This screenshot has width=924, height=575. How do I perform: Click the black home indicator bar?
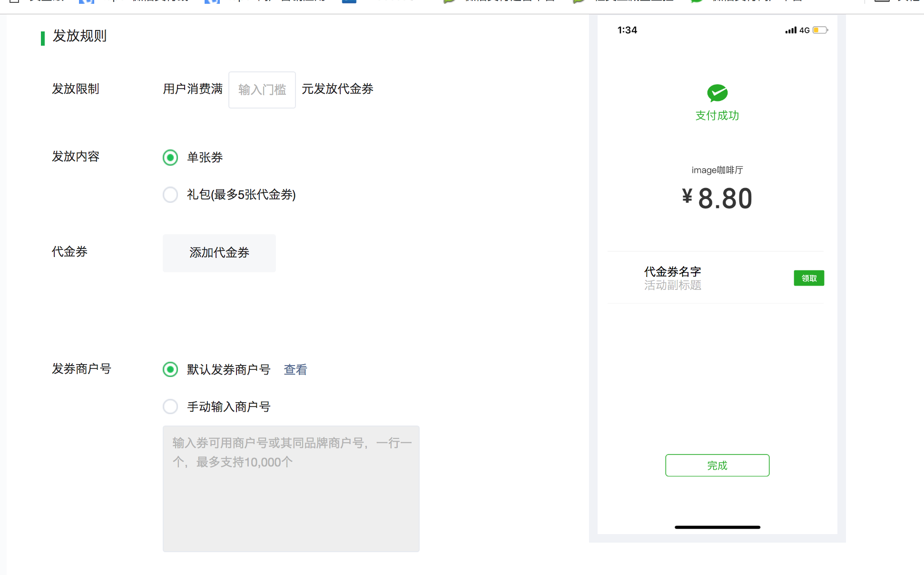[x=717, y=527]
